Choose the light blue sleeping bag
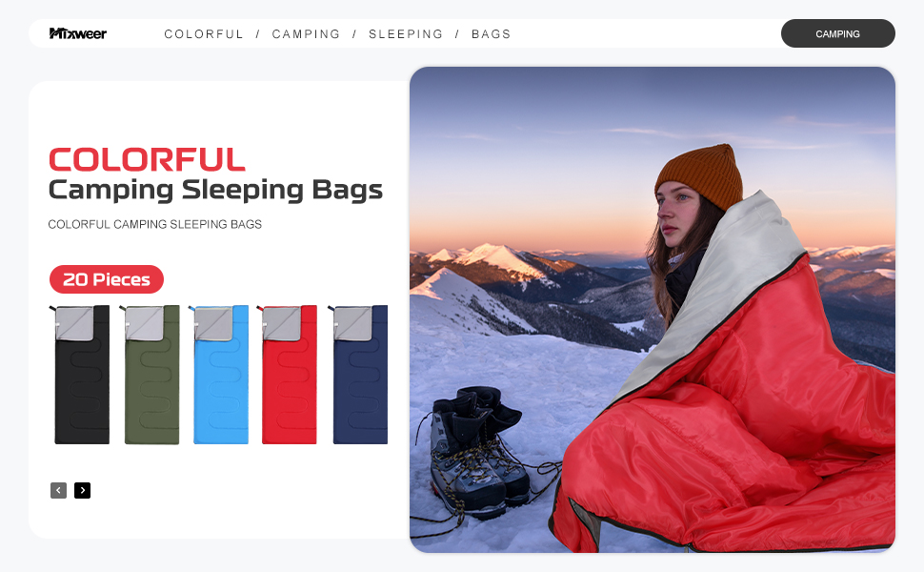 219,375
